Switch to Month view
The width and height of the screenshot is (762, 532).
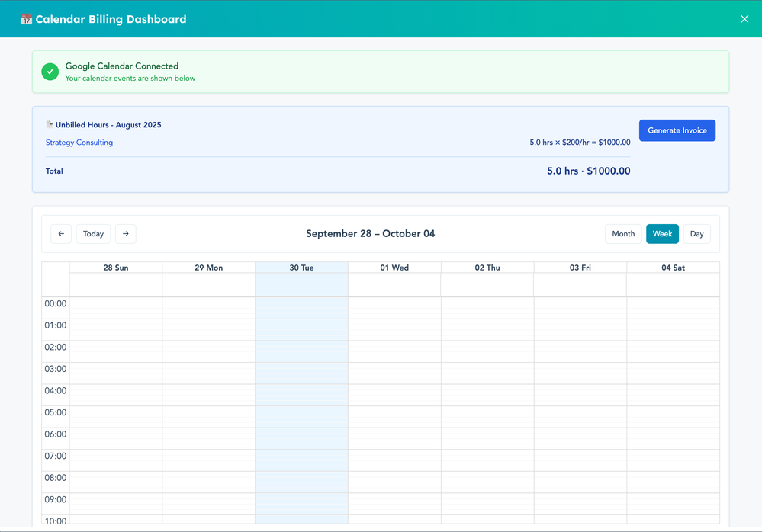point(623,234)
